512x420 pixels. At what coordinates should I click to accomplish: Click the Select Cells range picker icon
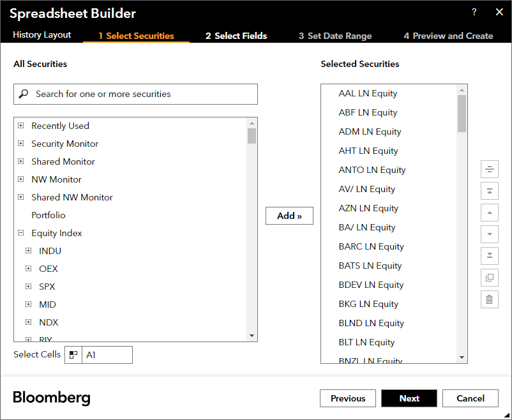(x=73, y=355)
